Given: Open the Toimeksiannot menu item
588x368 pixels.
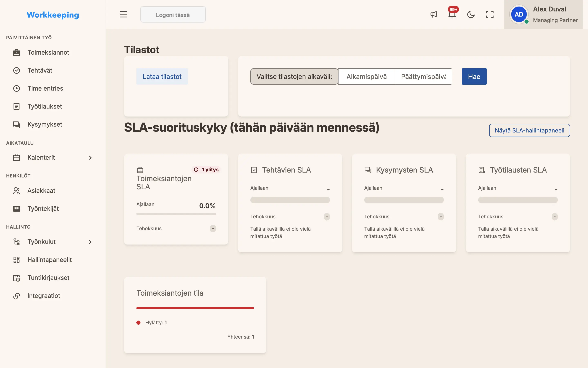Looking at the screenshot, I should coord(53,52).
